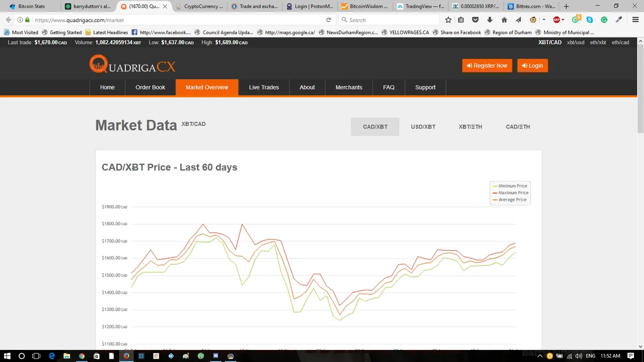Viewport: 644px width, 362px height.
Task: Save the page to Pocket
Action: pyautogui.click(x=475, y=20)
